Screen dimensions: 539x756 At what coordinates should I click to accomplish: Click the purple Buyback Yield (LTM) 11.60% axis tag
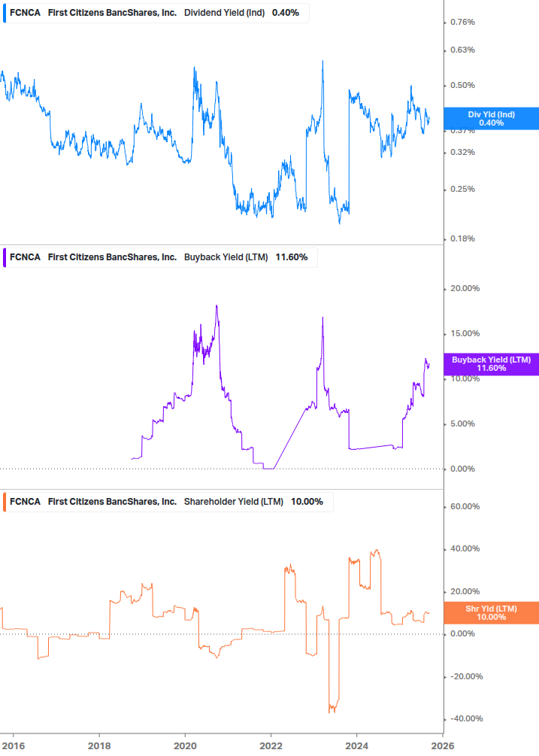[491, 364]
